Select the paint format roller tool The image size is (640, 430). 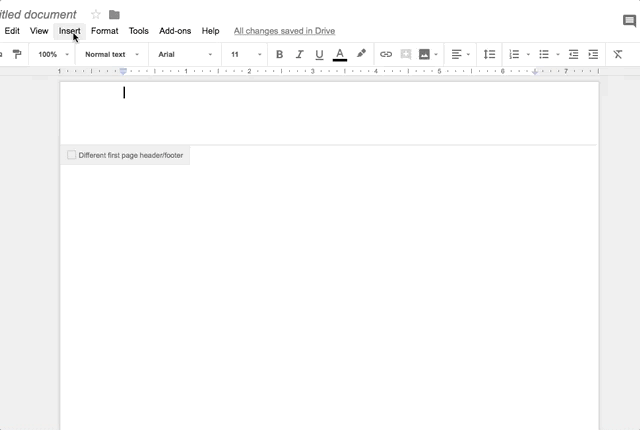(17, 54)
